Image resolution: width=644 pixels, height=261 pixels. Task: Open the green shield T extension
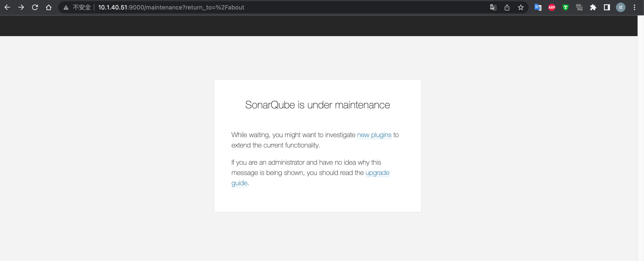click(566, 8)
